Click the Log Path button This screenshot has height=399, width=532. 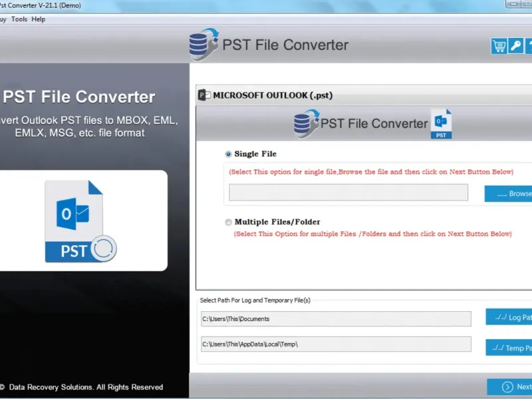point(509,317)
